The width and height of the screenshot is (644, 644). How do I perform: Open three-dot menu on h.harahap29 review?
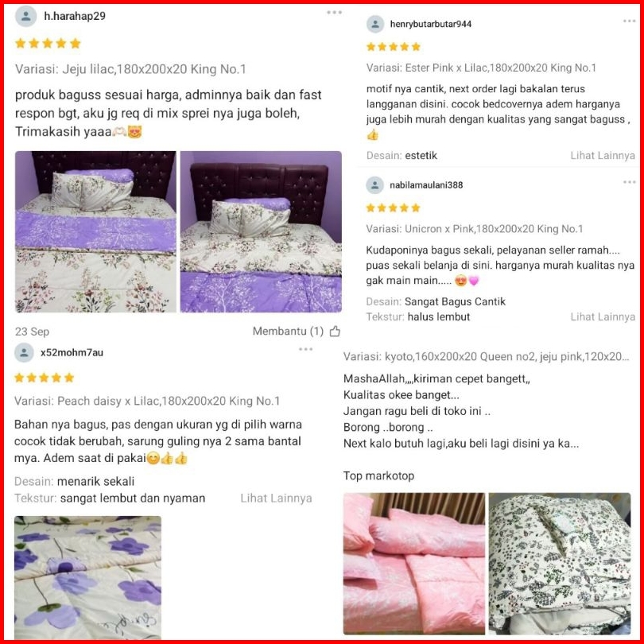pos(334,12)
